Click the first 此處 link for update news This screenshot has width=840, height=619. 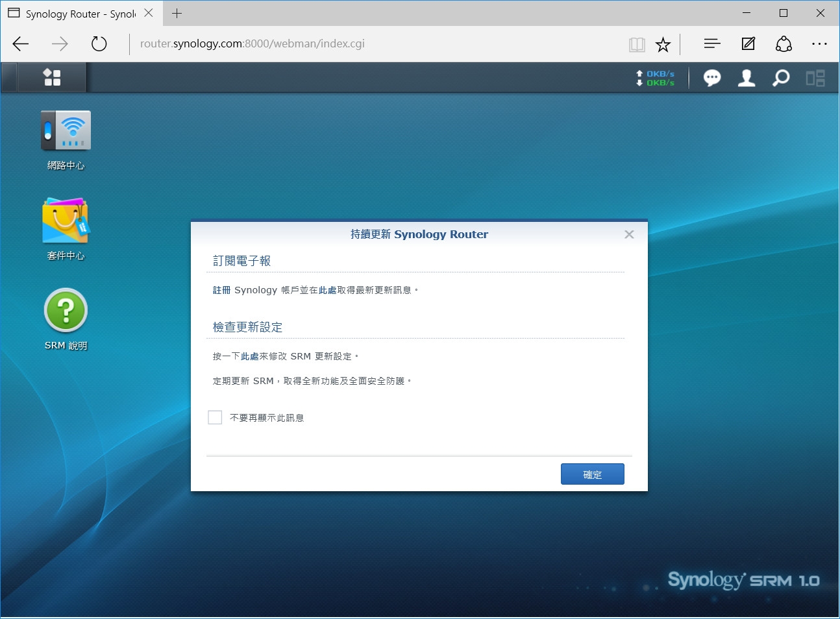click(x=327, y=290)
